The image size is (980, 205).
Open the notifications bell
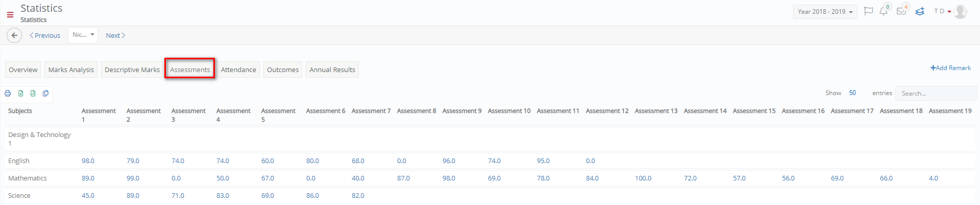click(884, 11)
